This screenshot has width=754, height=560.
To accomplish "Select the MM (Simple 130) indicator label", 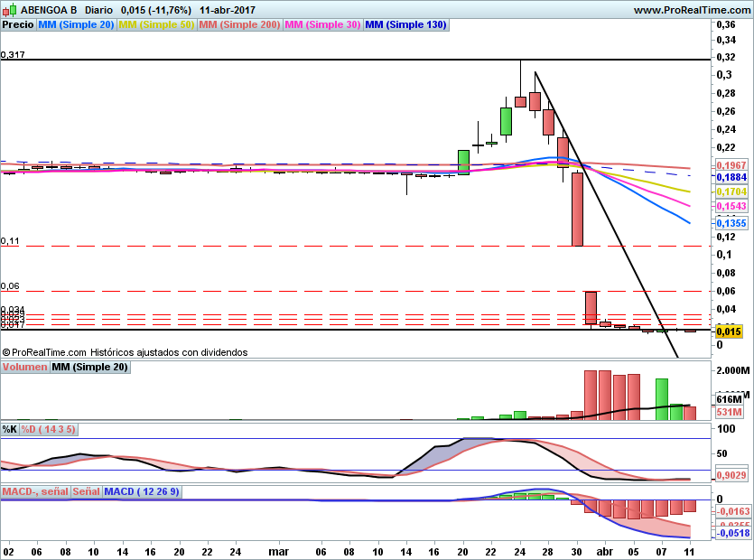I will [x=405, y=25].
